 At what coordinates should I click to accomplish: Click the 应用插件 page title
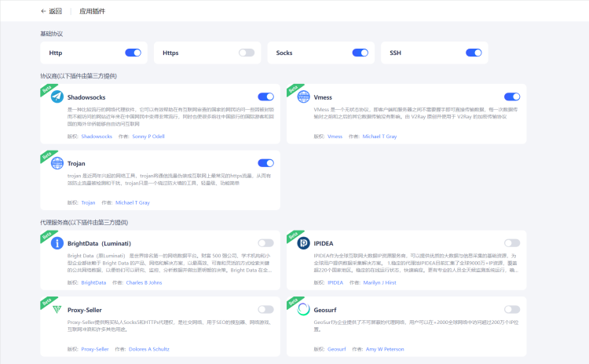coord(93,12)
